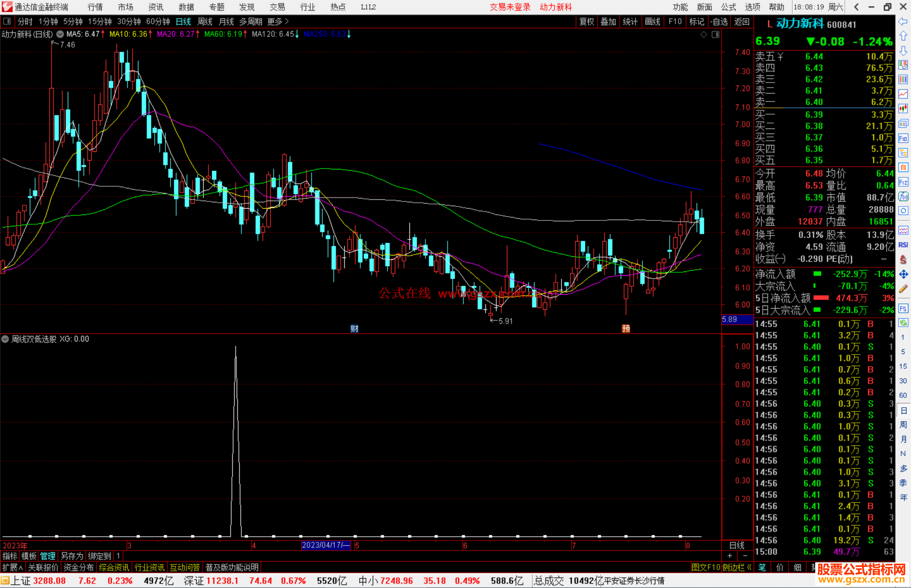Toggle the panel icon left of 分时

pyautogui.click(x=7, y=21)
